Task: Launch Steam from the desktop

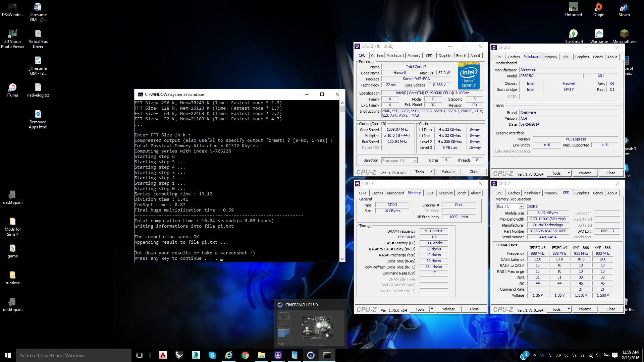Action: [624, 9]
